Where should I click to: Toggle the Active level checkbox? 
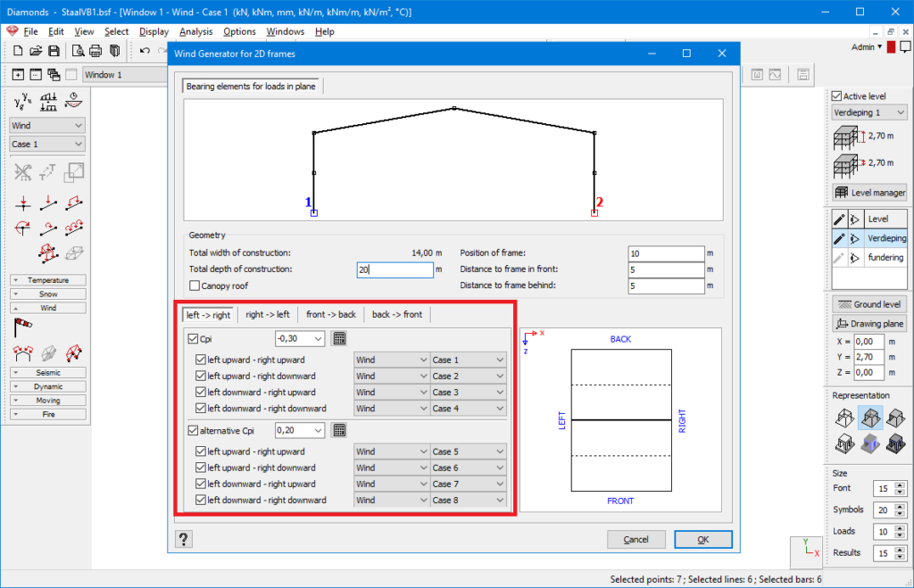click(x=836, y=96)
